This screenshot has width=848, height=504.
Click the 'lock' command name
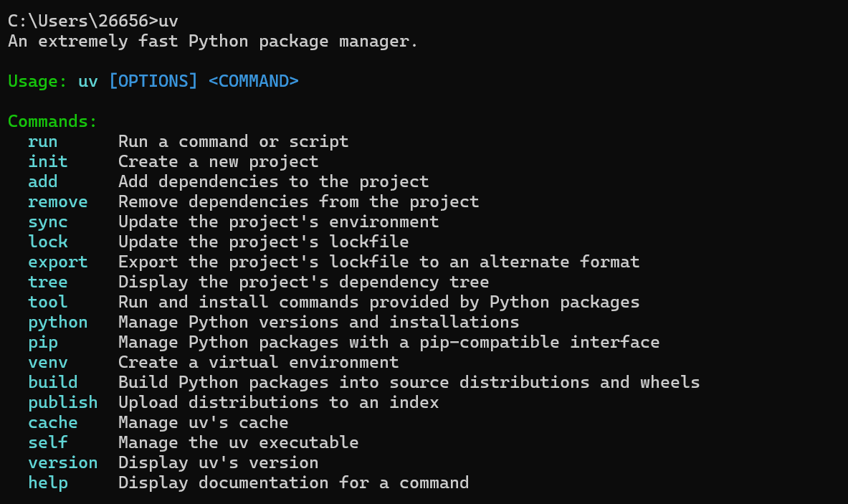[48, 242]
